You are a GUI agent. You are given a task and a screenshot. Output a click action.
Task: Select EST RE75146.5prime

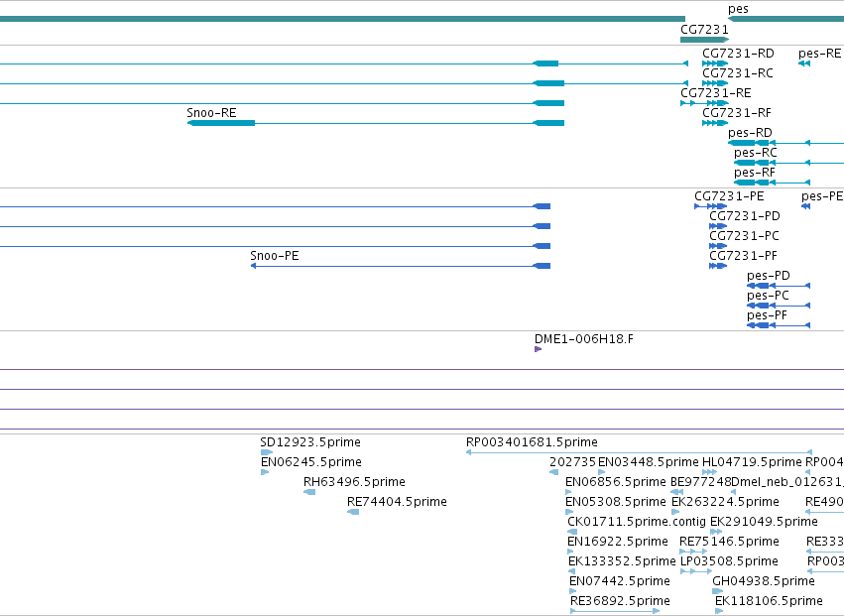tap(729, 542)
